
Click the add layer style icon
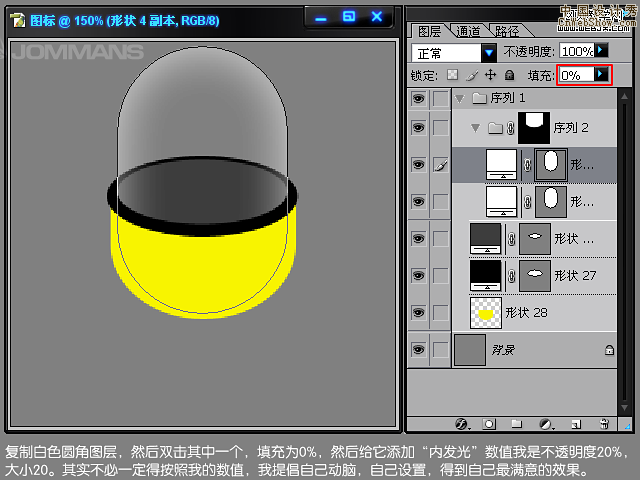[x=462, y=424]
